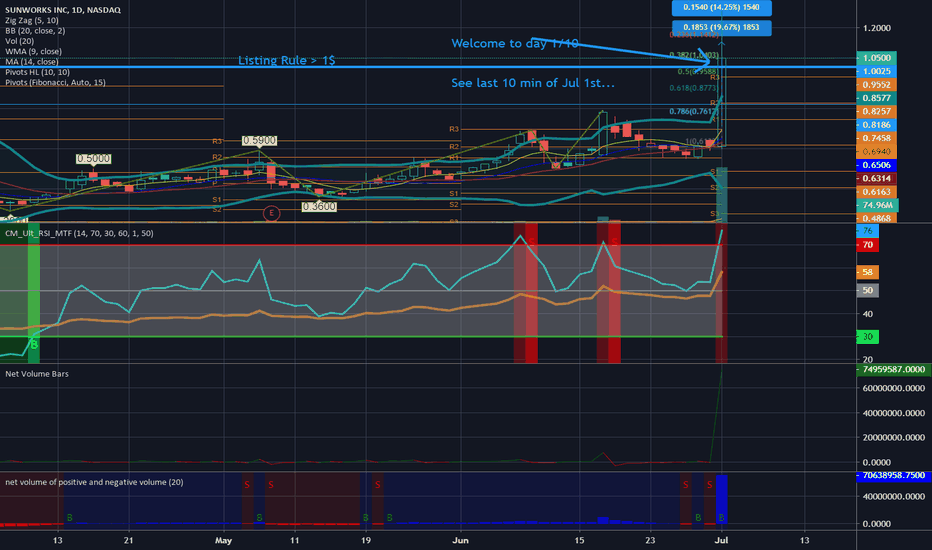The image size is (932, 550).
Task: Select the Pivots (Fibonacci, Auto, 15) label
Action: pos(55,83)
